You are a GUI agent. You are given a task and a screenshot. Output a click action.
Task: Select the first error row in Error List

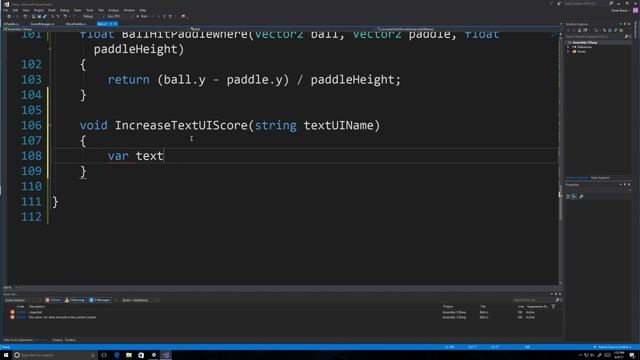coord(282,312)
